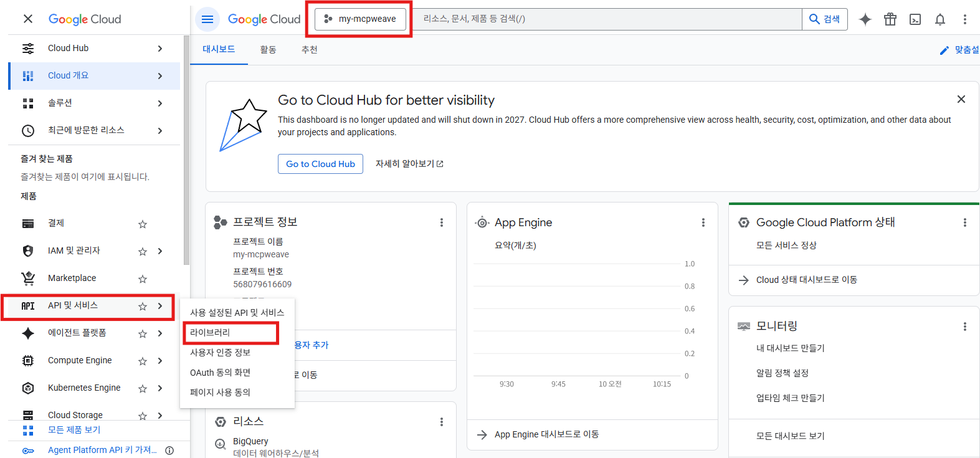This screenshot has width=980, height=458.
Task: Click the 솔루션 grid icon
Action: point(28,103)
